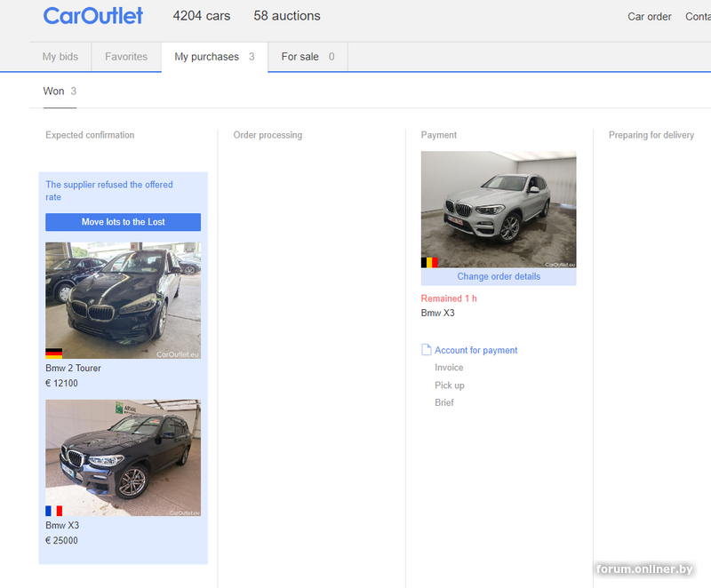
Task: Click the 58 auctions counter
Action: point(287,16)
